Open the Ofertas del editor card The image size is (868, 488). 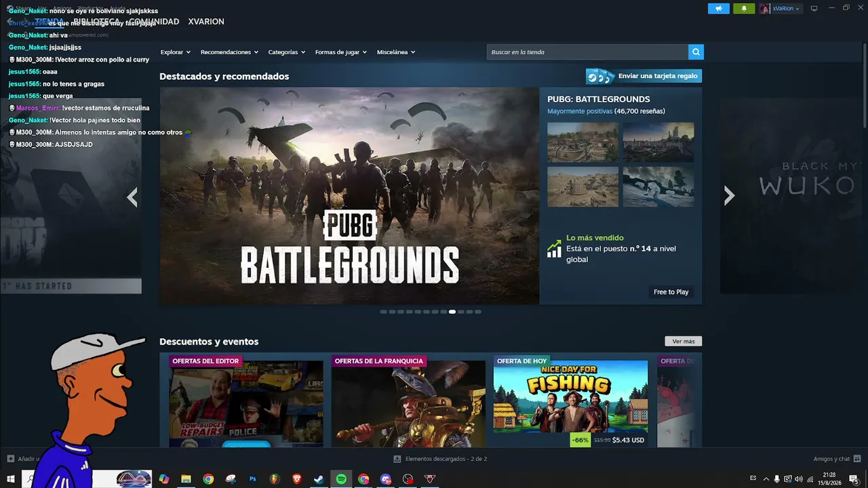pyautogui.click(x=246, y=401)
